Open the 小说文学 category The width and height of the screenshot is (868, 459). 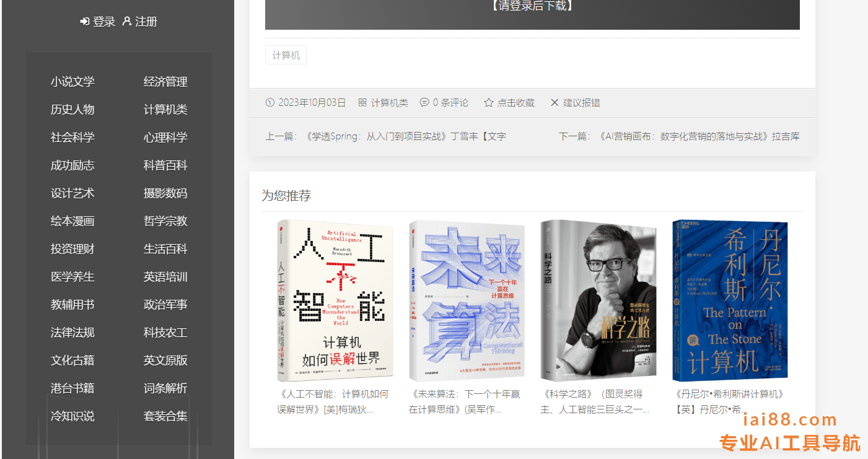(x=72, y=82)
